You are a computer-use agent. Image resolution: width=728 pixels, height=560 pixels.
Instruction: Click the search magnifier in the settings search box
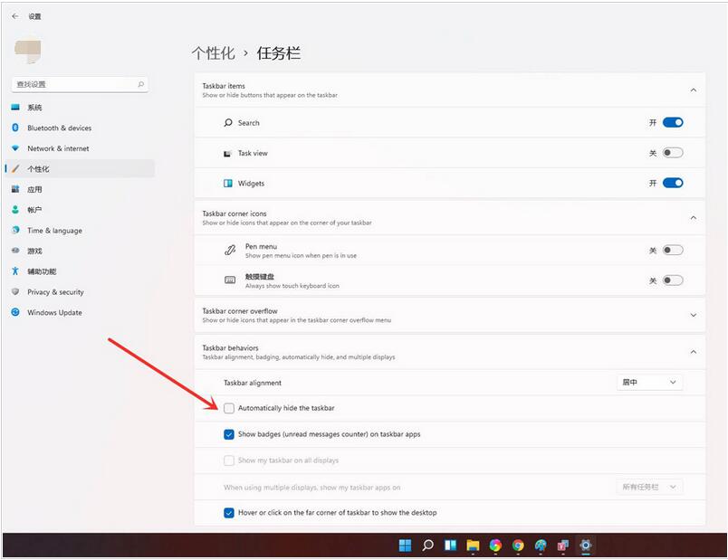(x=140, y=84)
